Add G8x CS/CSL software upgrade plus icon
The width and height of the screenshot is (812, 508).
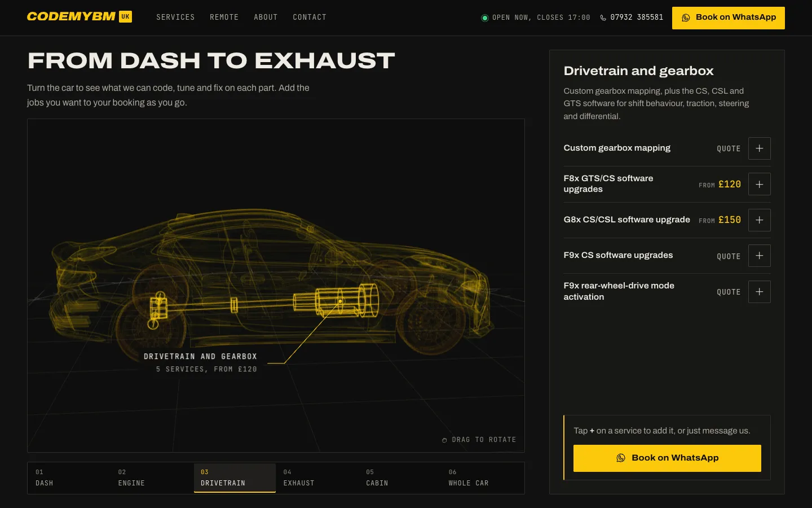(759, 220)
